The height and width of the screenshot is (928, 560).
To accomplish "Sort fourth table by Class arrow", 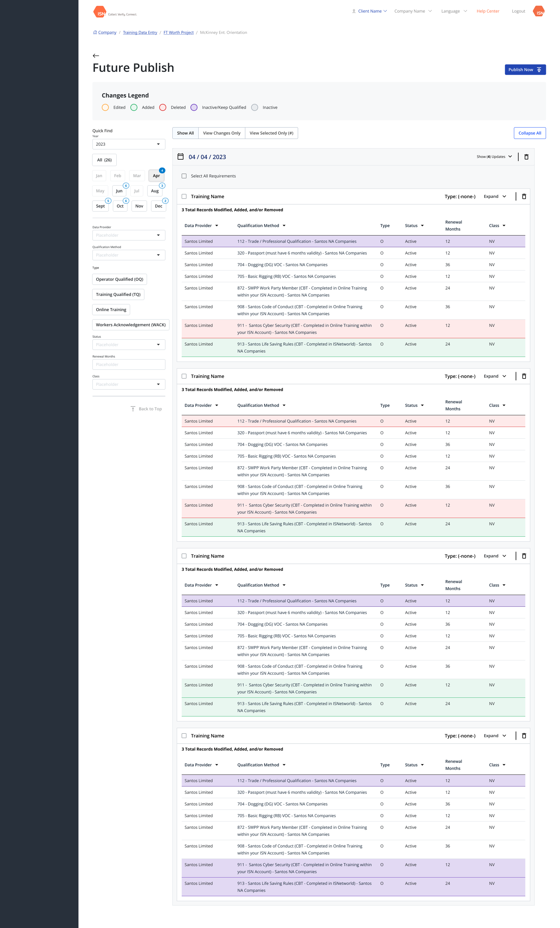I will 504,765.
